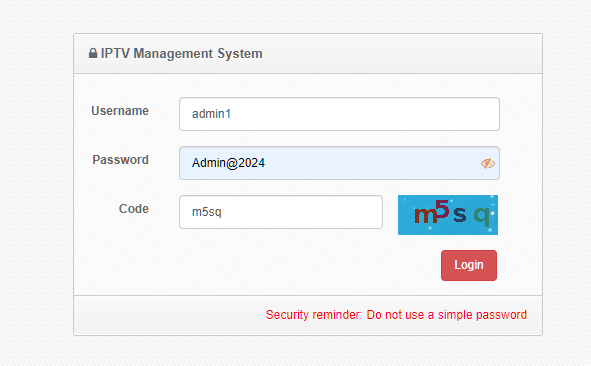Click the red digit 5 in the captcha
Screen dimensions: 591x366
coord(442,209)
